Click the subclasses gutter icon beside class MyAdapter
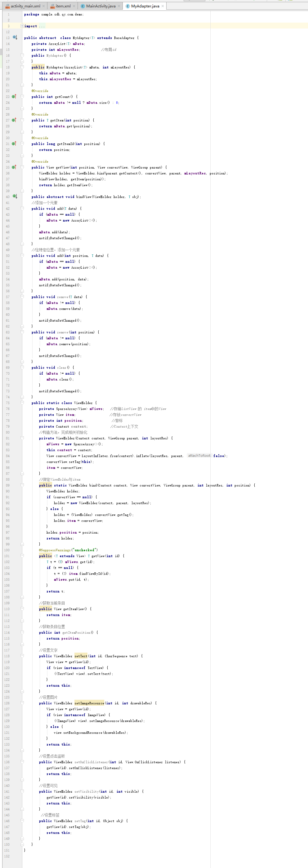 15,37
